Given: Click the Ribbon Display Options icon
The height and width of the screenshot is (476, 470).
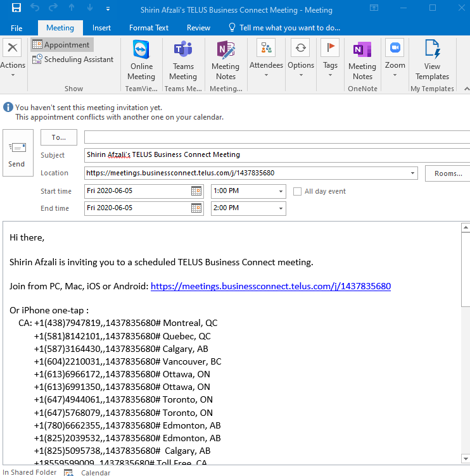Looking at the screenshot, I should (x=374, y=8).
